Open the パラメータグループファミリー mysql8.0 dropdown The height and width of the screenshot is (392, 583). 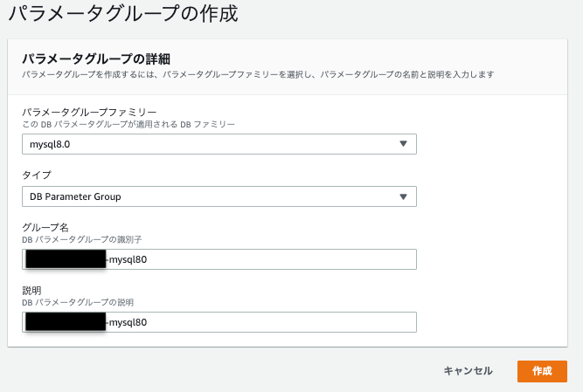219,144
